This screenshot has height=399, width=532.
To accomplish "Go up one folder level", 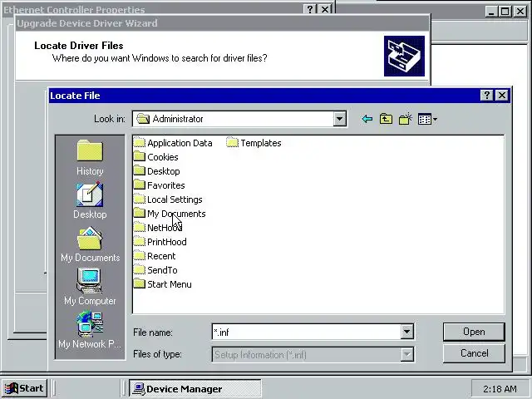I will pyautogui.click(x=386, y=119).
